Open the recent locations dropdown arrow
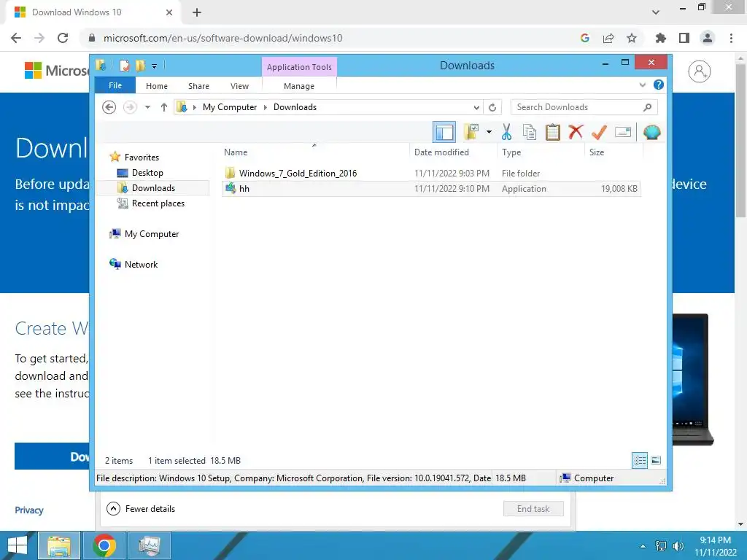747x560 pixels. [147, 107]
